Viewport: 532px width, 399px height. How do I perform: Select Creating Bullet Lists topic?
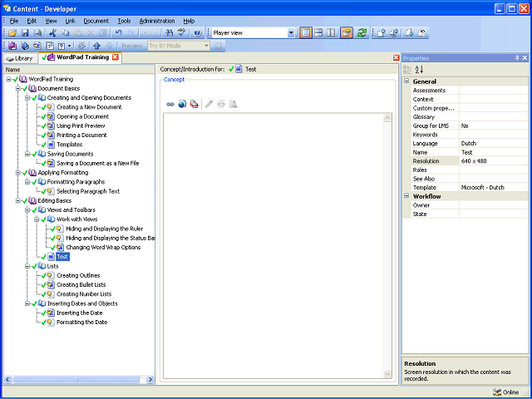pyautogui.click(x=81, y=285)
